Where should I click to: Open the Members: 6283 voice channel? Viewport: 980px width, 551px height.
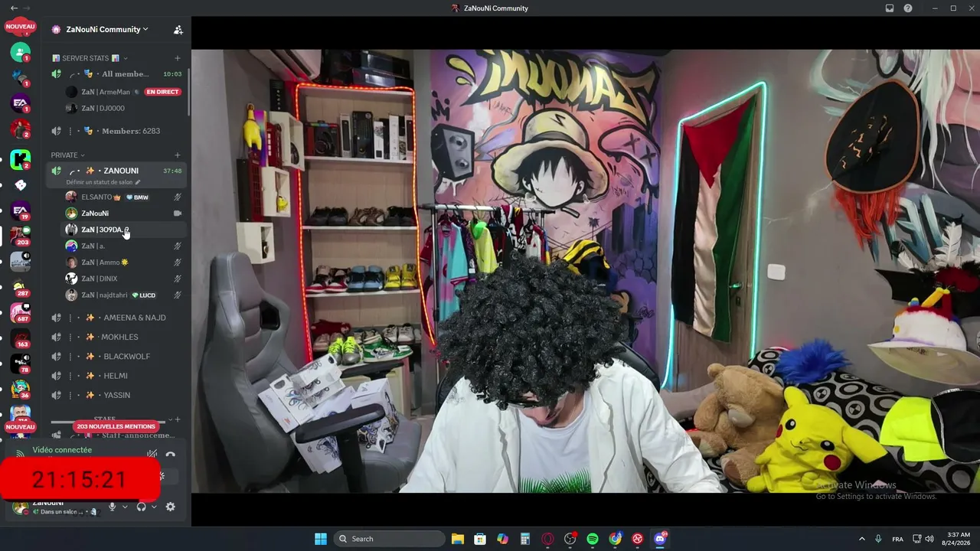coord(118,131)
